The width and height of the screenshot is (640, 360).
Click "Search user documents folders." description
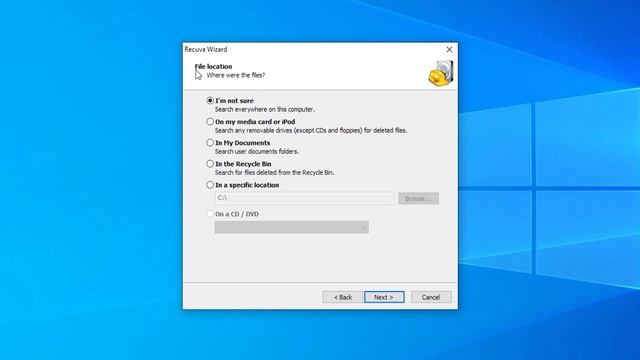257,151
